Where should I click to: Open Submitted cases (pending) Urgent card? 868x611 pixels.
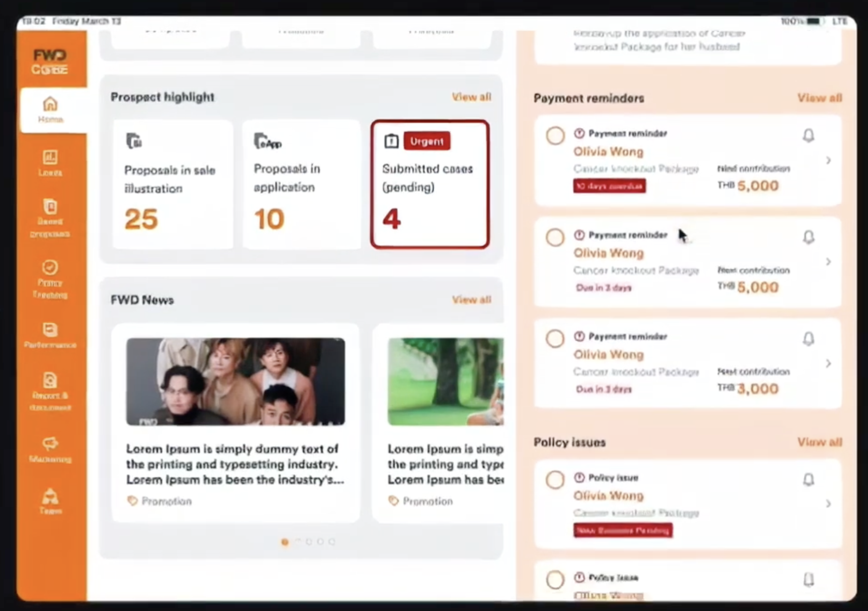430,184
